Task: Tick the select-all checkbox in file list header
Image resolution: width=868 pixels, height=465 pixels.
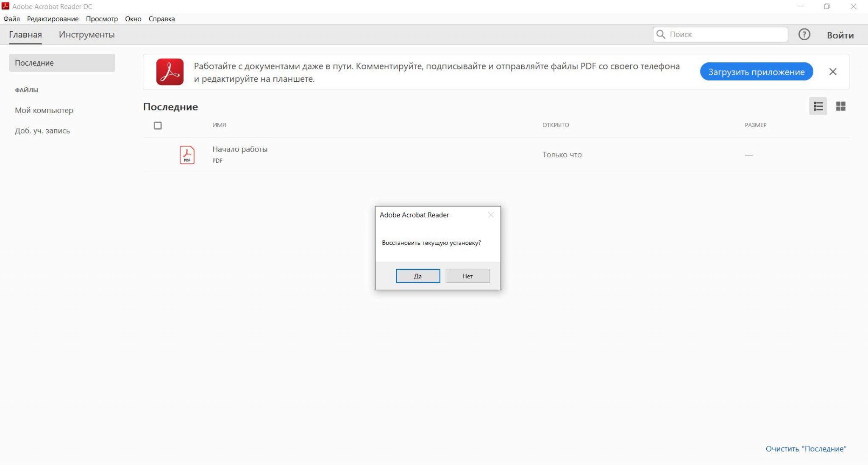Action: coord(158,126)
